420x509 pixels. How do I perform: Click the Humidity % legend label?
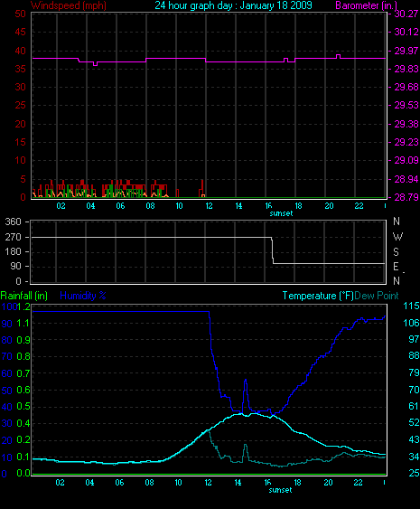pos(83,296)
